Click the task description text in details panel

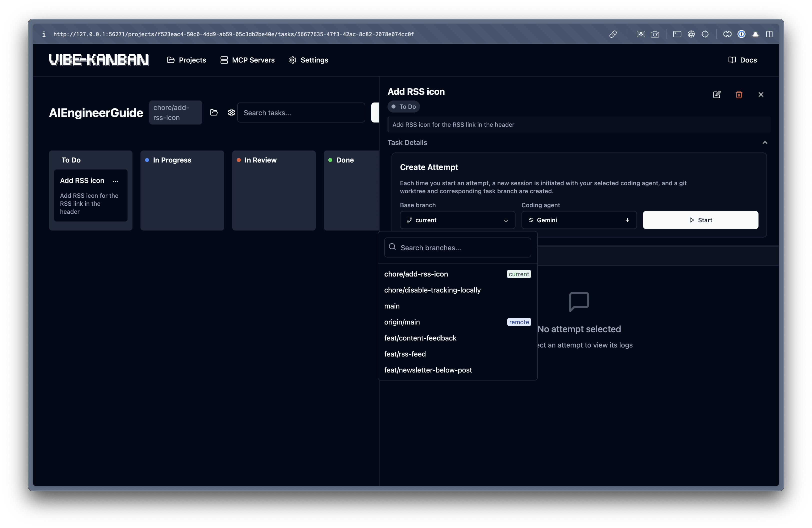(453, 124)
